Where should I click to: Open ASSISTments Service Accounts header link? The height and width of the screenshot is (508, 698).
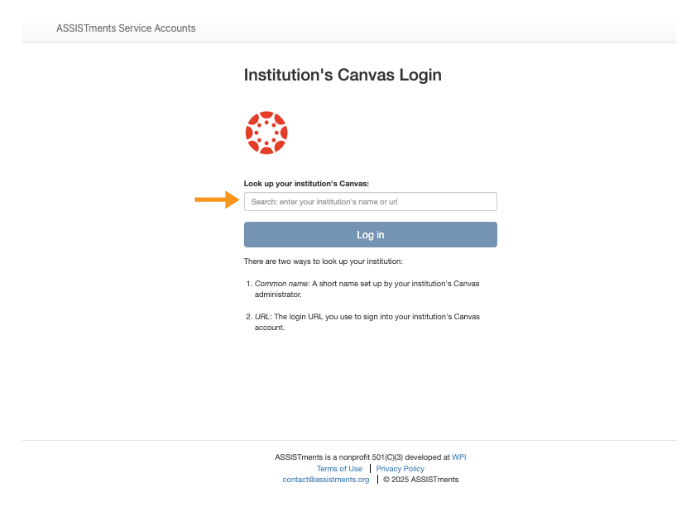126,28
